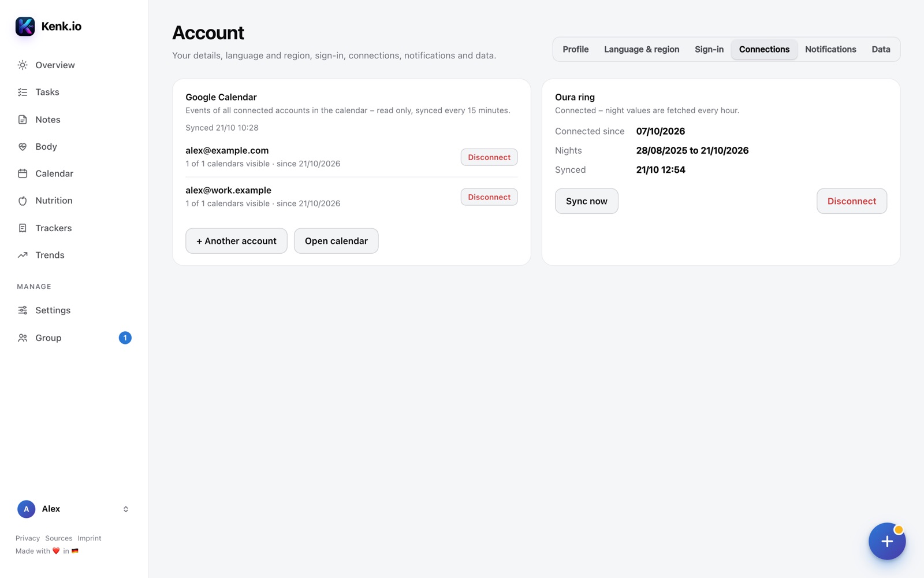Select the Connections tab
The image size is (924, 578).
point(764,50)
